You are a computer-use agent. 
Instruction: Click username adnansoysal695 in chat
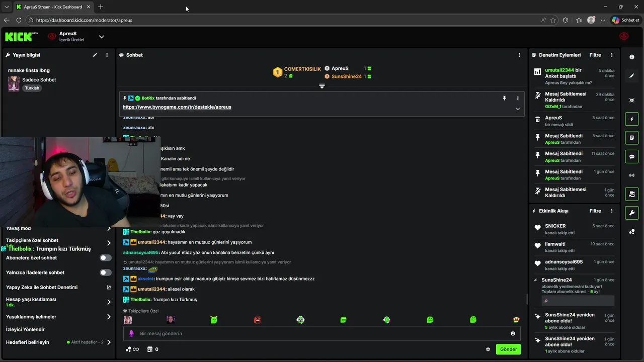click(x=141, y=253)
